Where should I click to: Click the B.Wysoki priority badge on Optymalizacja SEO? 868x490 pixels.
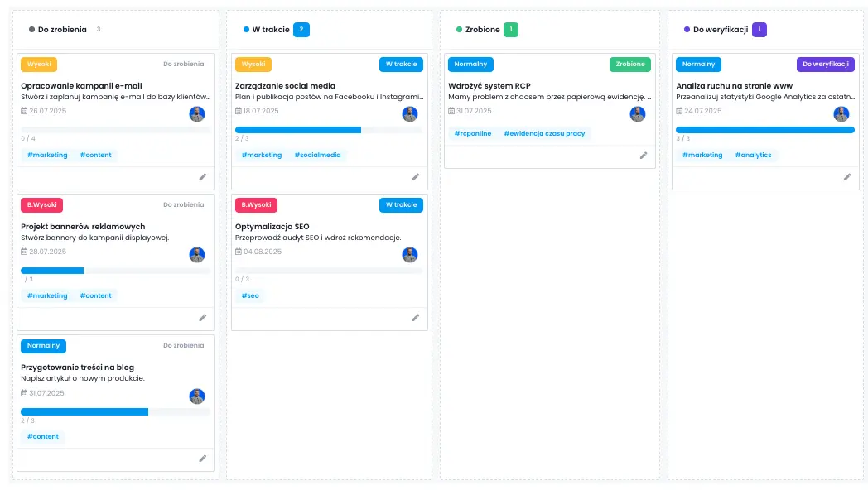[x=256, y=205]
